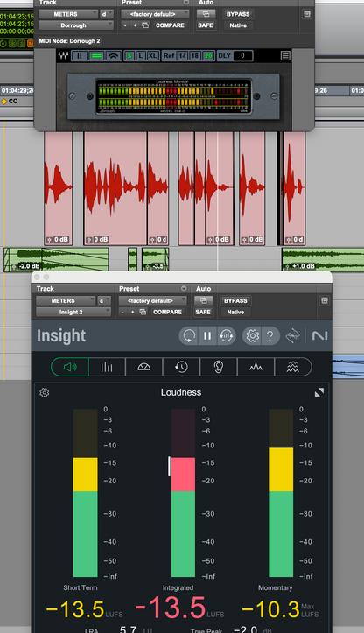This screenshot has height=633, width=364.
Task: Open Insight global settings gear
Action: tap(252, 336)
